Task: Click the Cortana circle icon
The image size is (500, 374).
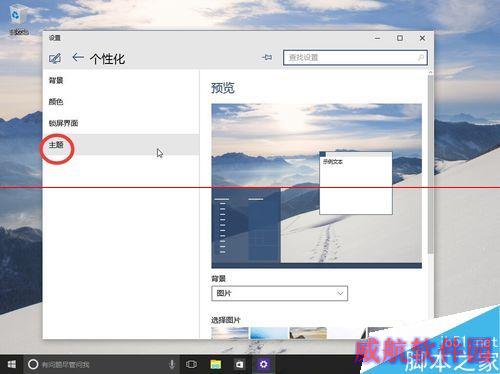Action: (x=33, y=364)
